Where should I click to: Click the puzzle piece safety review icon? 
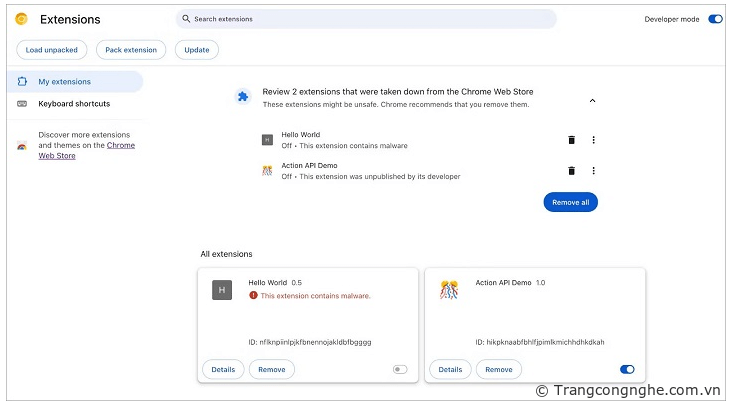tap(242, 97)
